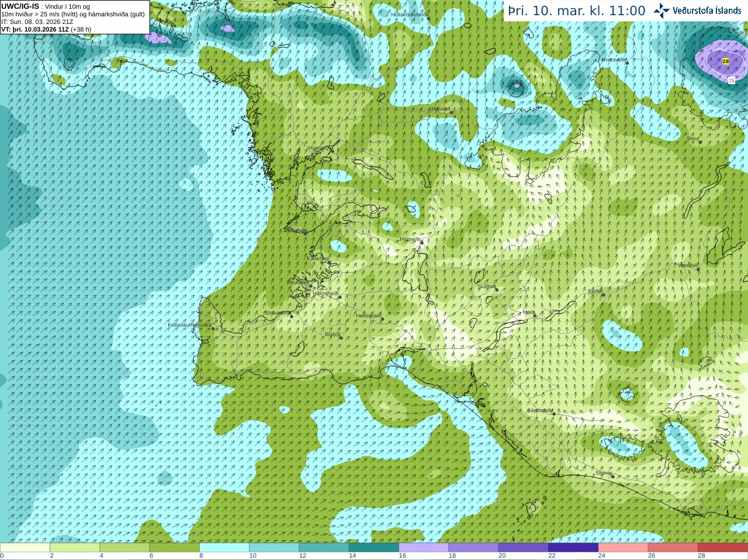Select the 26–28 m/s salmon legend swatch
This screenshot has width=748, height=560.
pos(673,548)
